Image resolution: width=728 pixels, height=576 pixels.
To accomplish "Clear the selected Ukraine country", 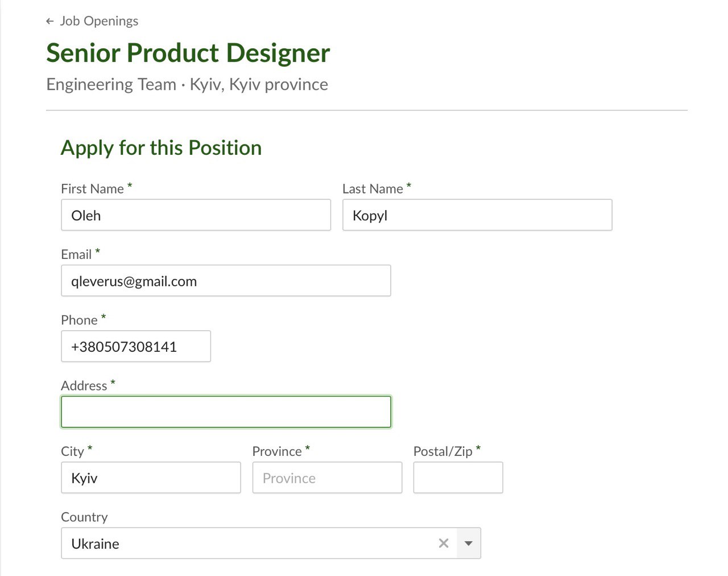I will coord(444,544).
